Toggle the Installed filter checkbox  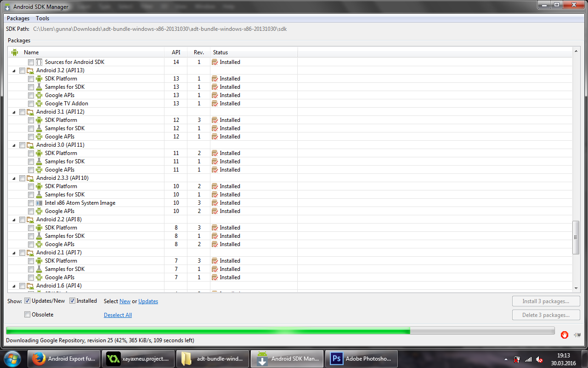click(x=73, y=301)
